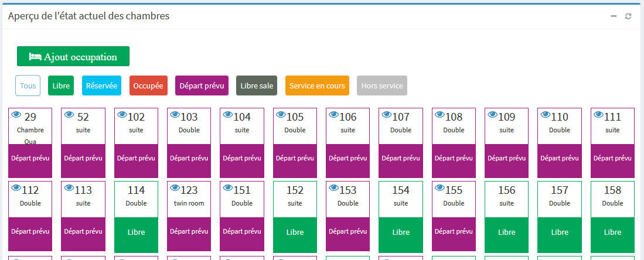Show all rooms with Tous filter
Viewport: 644px width, 260px height.
pos(28,85)
